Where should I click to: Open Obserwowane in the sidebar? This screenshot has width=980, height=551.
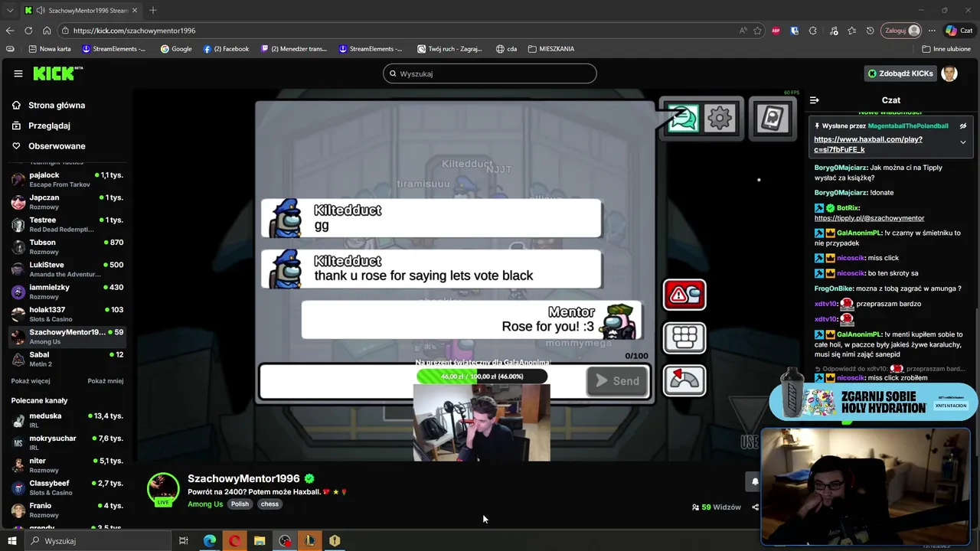[57, 146]
